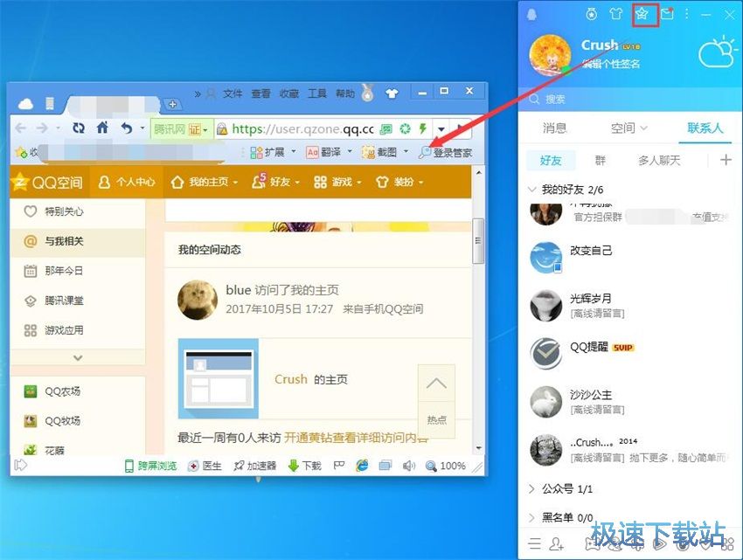Open 个人中心 in QQ空间 navigation
Screen dimensions: 743x560
127,182
